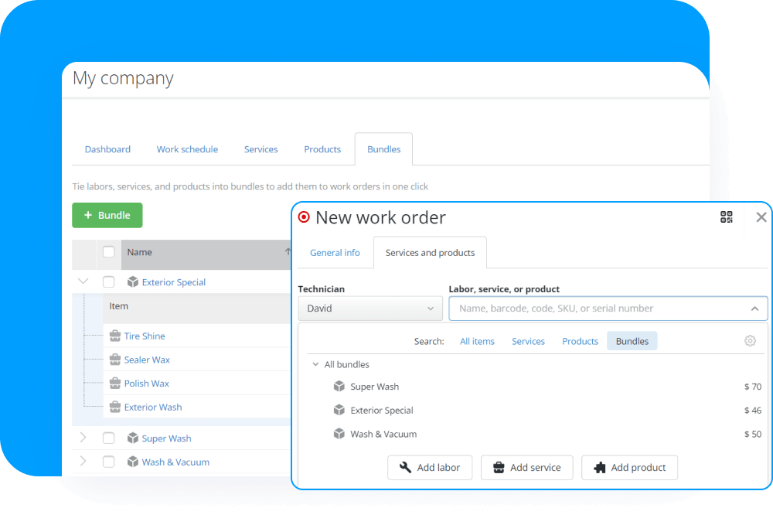Toggle the select-all checkbox in table header
Image resolution: width=773 pixels, height=532 pixels.
(x=108, y=252)
